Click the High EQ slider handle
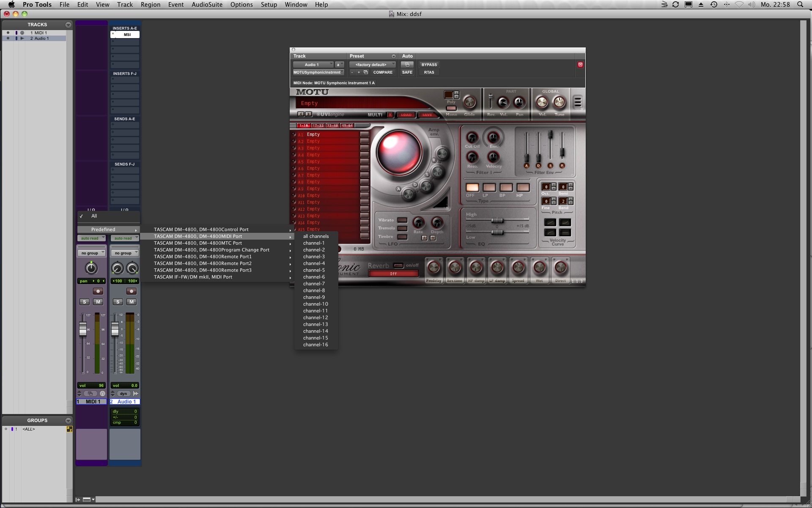This screenshot has width=812, height=508. pos(497,221)
